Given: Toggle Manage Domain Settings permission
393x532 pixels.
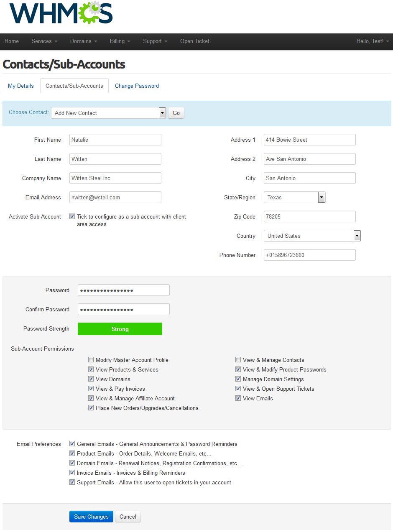Looking at the screenshot, I should 238,379.
